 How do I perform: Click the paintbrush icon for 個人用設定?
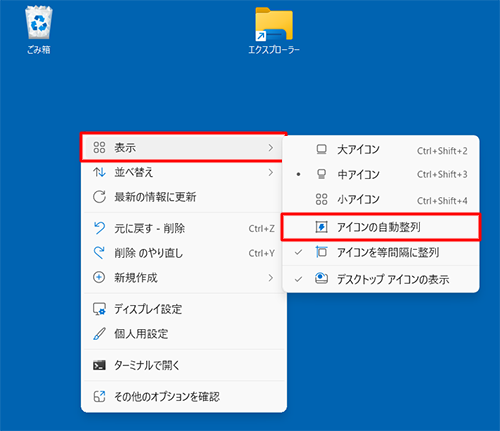click(99, 334)
